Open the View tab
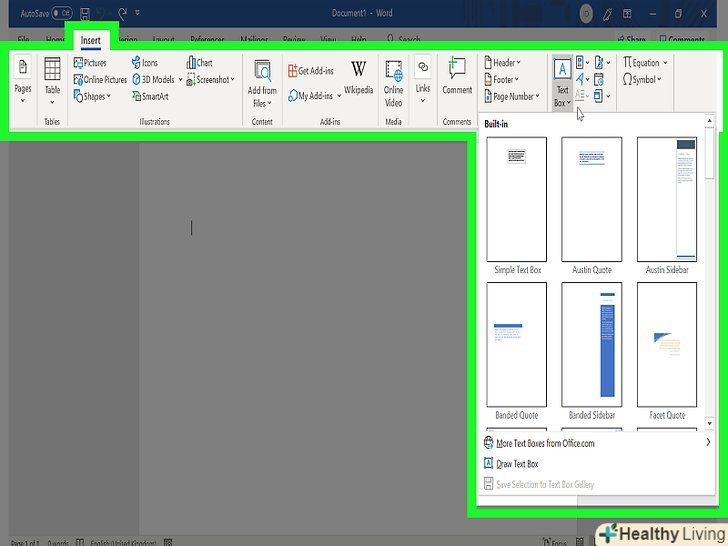728x546 pixels. pyautogui.click(x=328, y=39)
